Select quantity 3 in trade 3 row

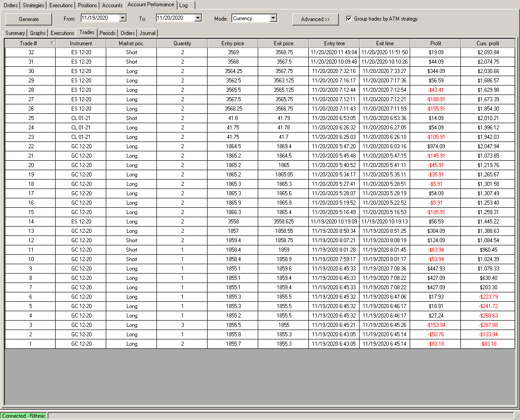point(182,325)
